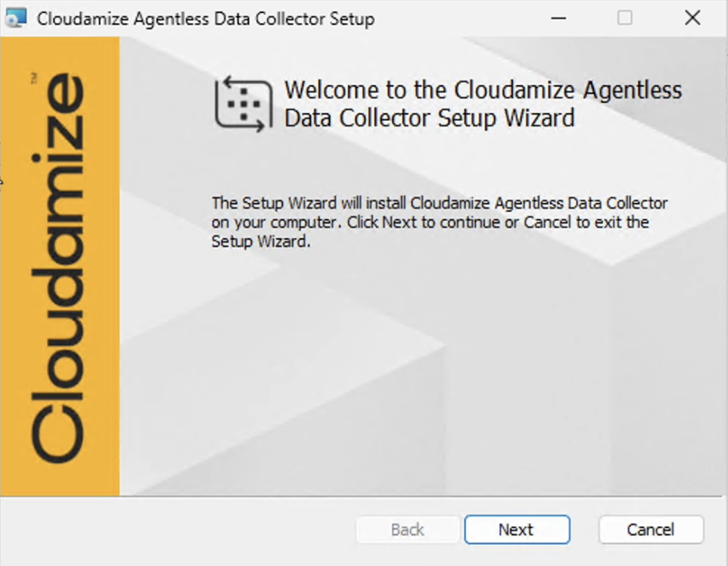Screen dimensions: 728x566
Task: Click empty footer area left of Back
Action: tap(176, 529)
